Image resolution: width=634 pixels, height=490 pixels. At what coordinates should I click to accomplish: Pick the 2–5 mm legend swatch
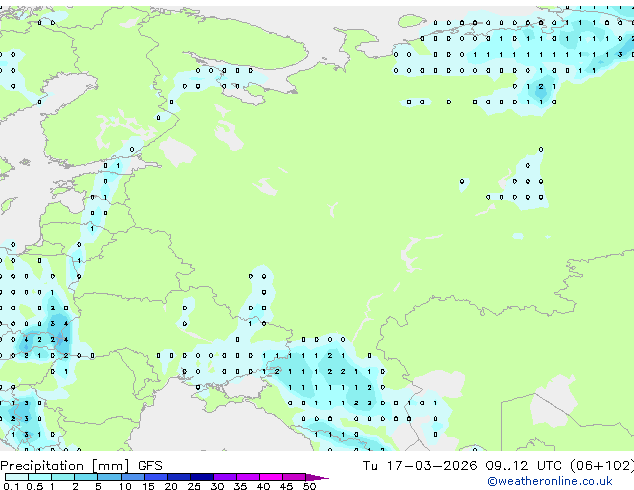point(86,477)
